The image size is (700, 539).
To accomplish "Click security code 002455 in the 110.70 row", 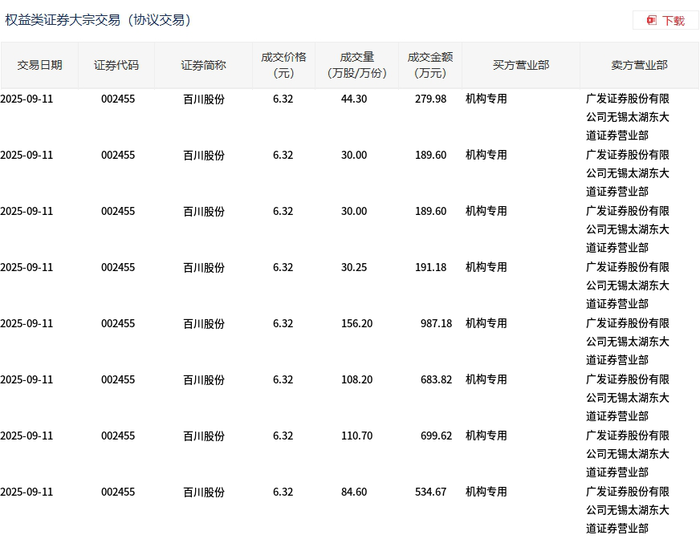I will tap(118, 435).
